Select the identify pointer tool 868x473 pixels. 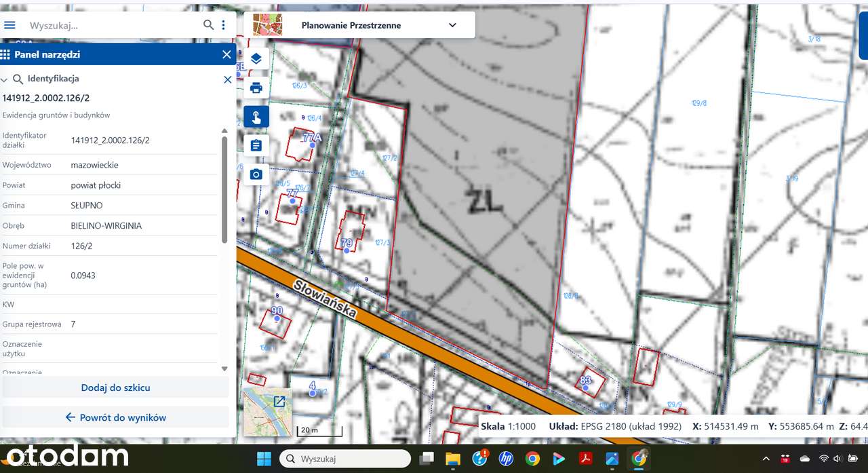256,117
